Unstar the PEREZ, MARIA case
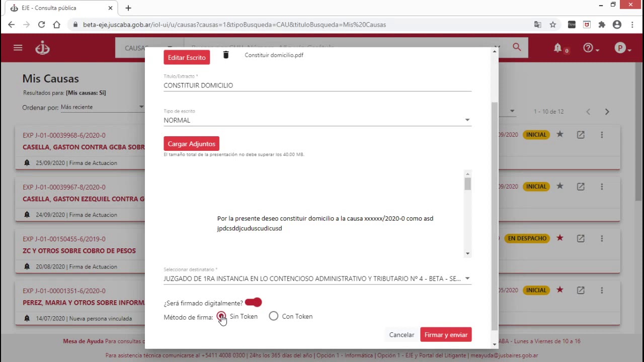 click(x=559, y=290)
